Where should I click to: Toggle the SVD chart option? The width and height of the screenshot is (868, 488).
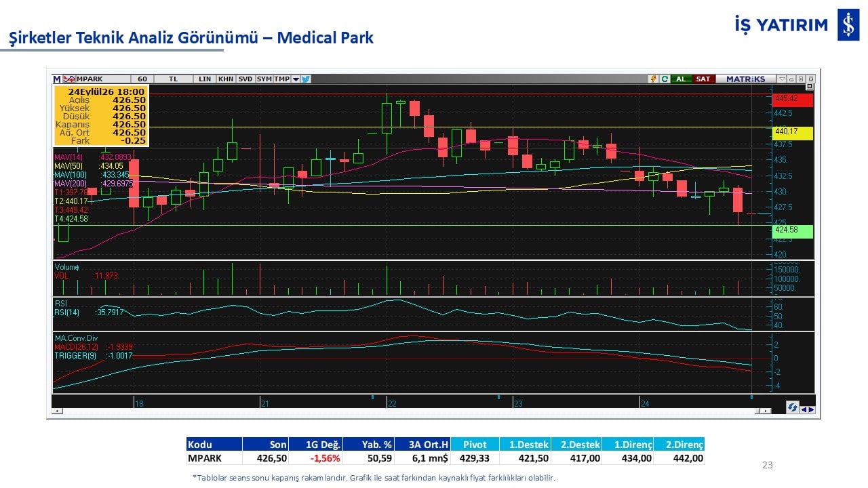coord(245,79)
